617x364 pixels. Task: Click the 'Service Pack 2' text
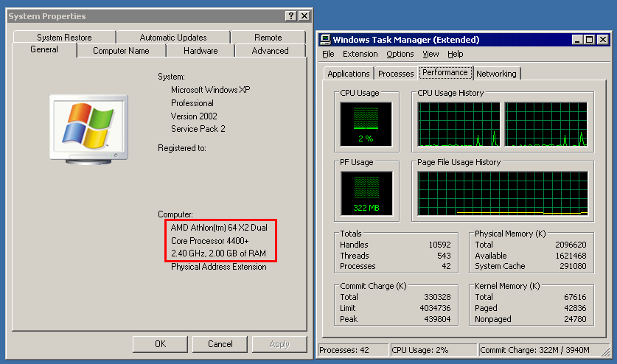tap(198, 129)
